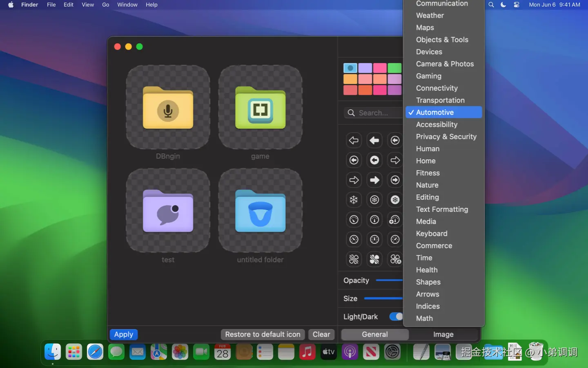Pick Text Formatting from the category list
Viewport: 588px width, 368px height.
click(x=442, y=209)
